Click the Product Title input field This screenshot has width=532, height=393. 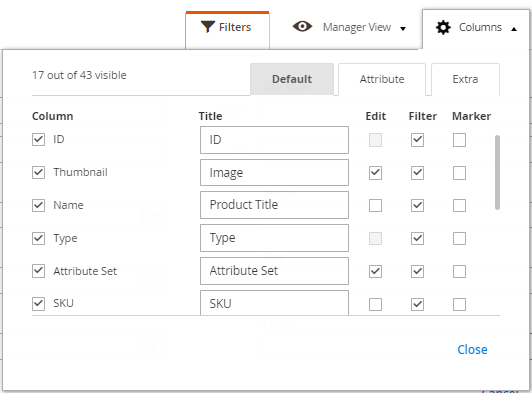[x=274, y=205]
